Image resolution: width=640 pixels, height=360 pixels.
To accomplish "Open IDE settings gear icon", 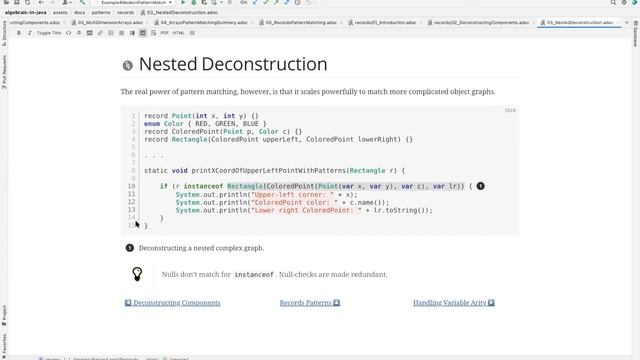I will point(624,2).
